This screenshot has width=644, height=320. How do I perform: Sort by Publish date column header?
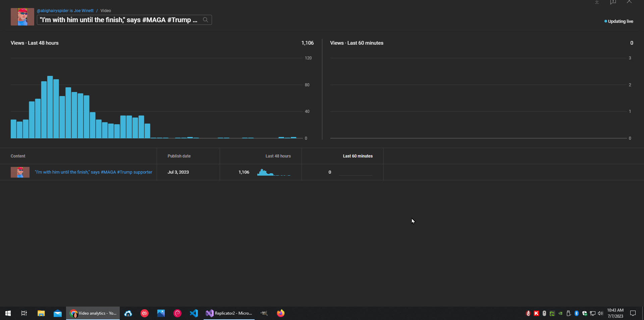coord(179,156)
